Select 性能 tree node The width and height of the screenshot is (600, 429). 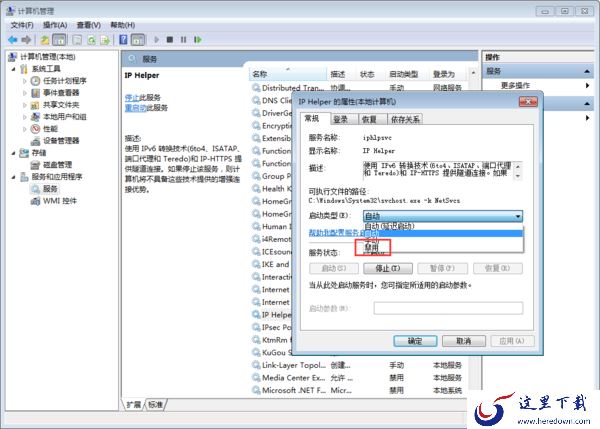(x=50, y=129)
